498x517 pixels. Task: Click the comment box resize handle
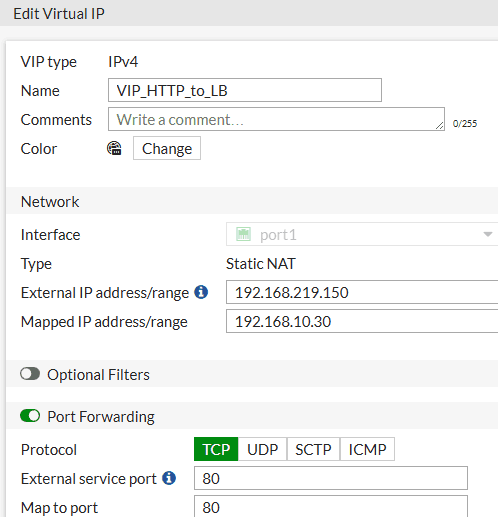click(x=440, y=126)
